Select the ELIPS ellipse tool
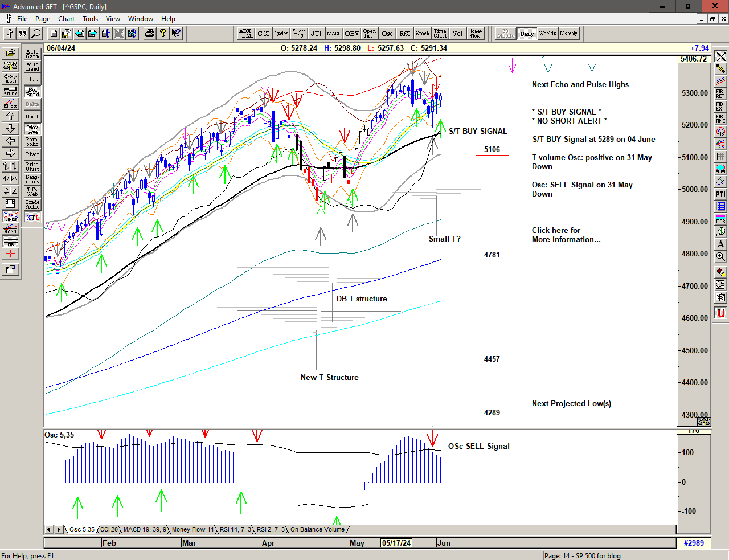Viewport: 729px width, 560px height. click(720, 169)
